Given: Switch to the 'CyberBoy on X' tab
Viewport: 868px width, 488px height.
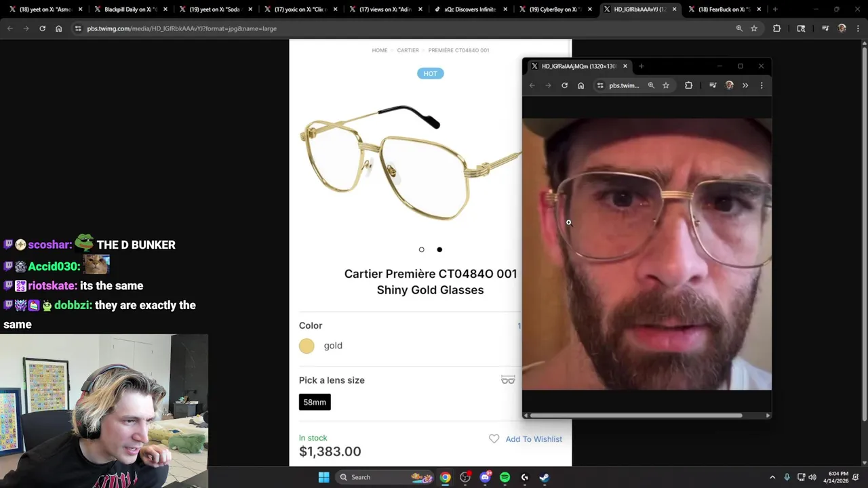Looking at the screenshot, I should click(x=555, y=9).
